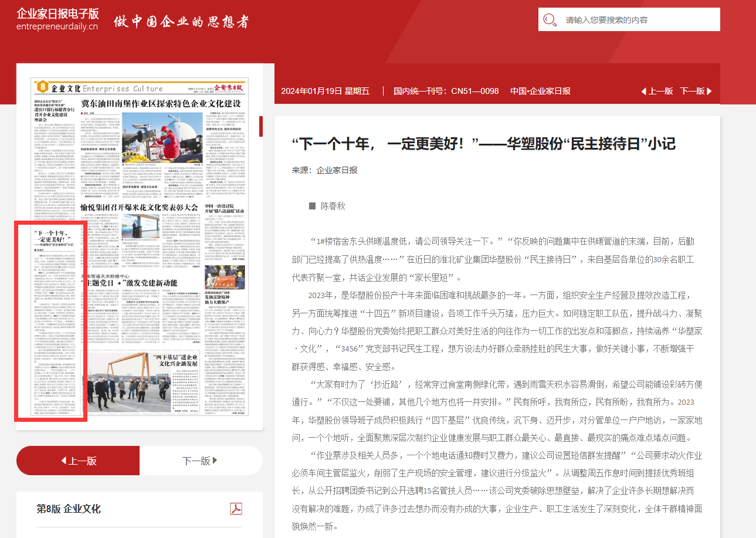Click the orange page number 8 badge

41,87
